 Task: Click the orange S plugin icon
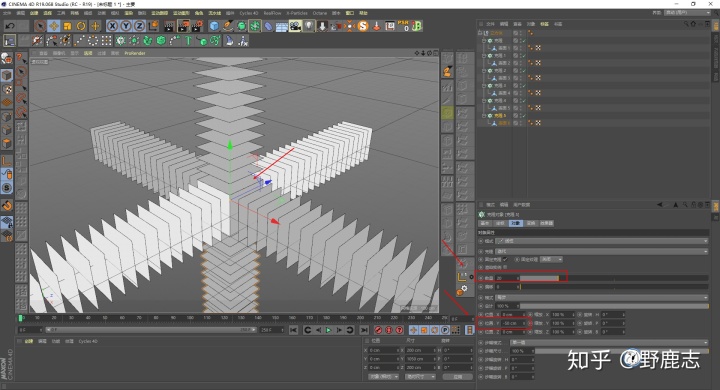pyautogui.click(x=363, y=26)
